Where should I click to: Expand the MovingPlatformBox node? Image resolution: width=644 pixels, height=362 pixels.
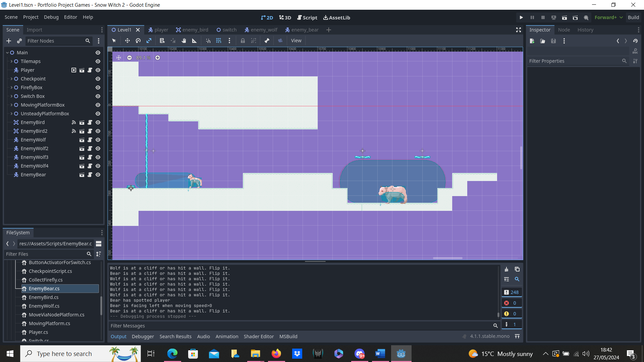pos(11,105)
